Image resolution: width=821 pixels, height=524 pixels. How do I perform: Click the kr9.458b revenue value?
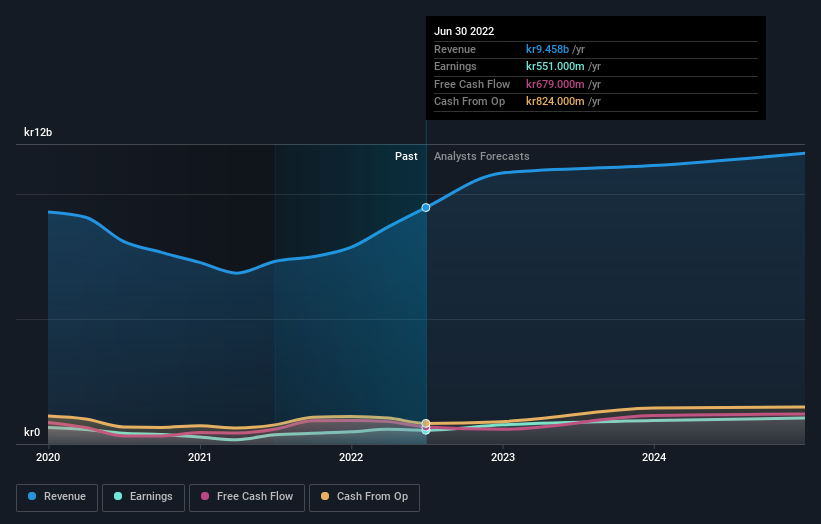pyautogui.click(x=547, y=49)
